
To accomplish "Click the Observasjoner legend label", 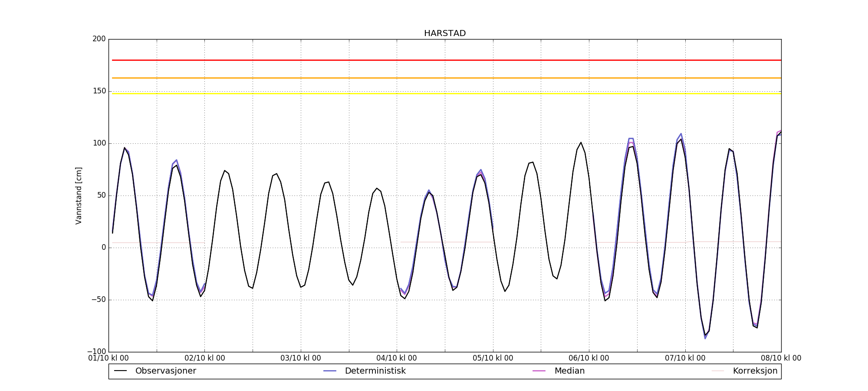I will click(165, 371).
